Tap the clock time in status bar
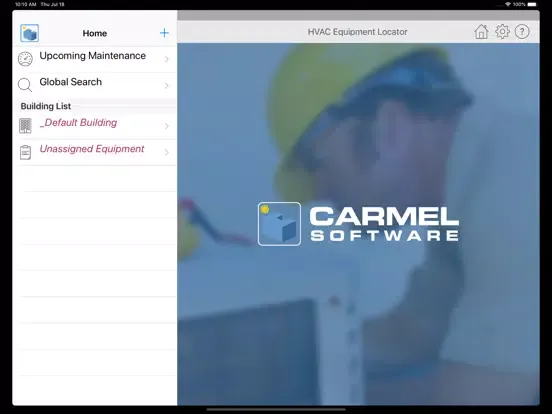This screenshot has width=552, height=414. tap(25, 4)
